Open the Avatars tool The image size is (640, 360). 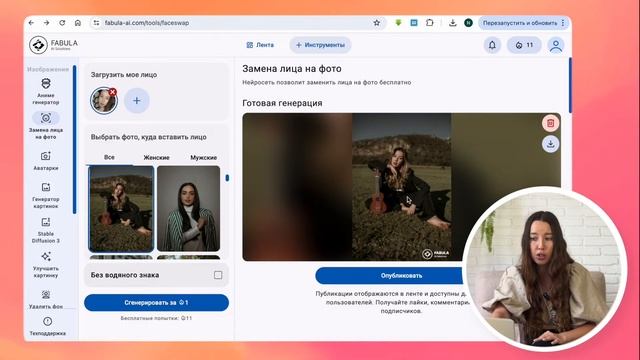46,160
